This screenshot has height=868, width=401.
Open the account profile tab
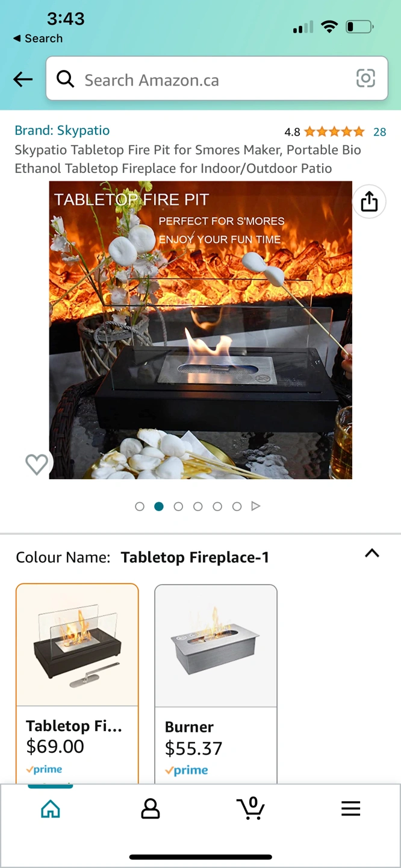click(151, 808)
